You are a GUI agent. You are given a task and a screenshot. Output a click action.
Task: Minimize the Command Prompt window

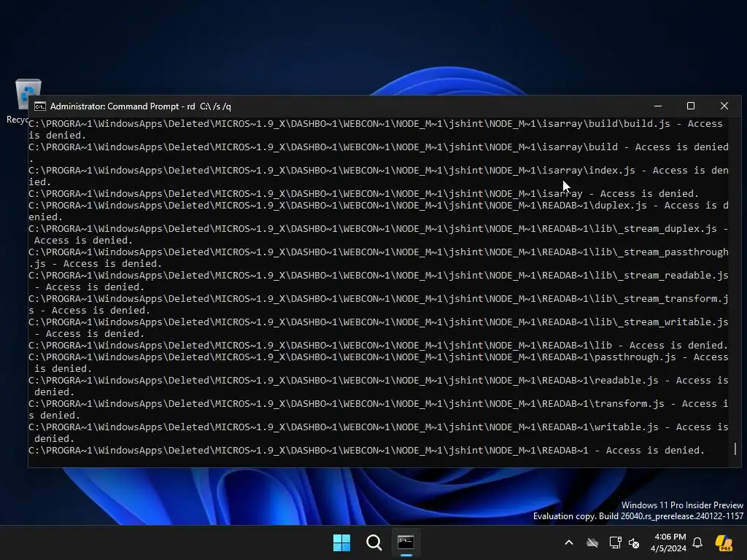coord(658,106)
